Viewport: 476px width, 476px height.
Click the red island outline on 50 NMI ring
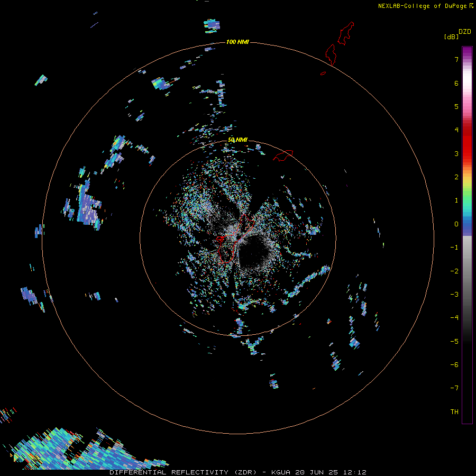(283, 155)
